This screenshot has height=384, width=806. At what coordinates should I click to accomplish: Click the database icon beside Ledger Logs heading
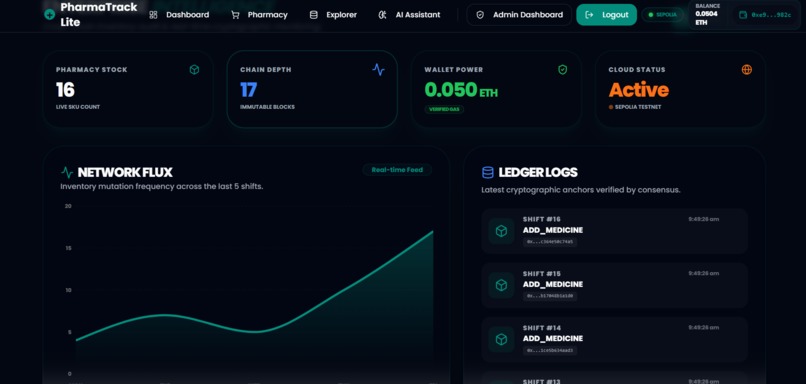tap(487, 172)
